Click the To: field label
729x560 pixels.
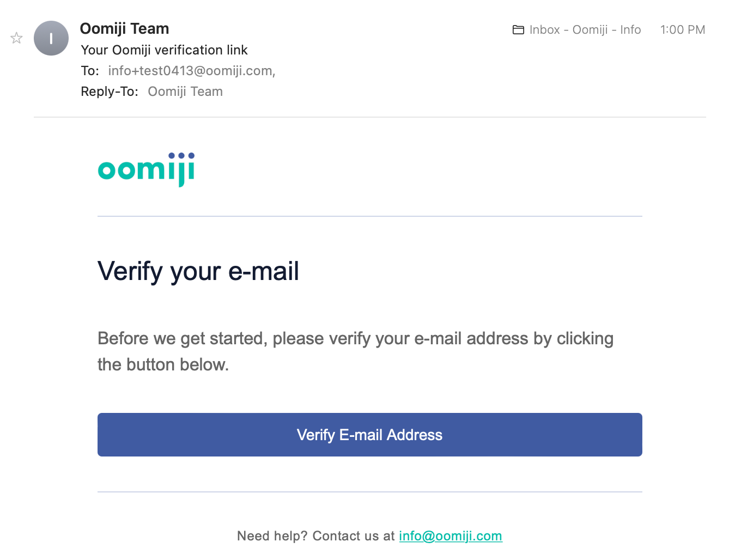click(90, 71)
